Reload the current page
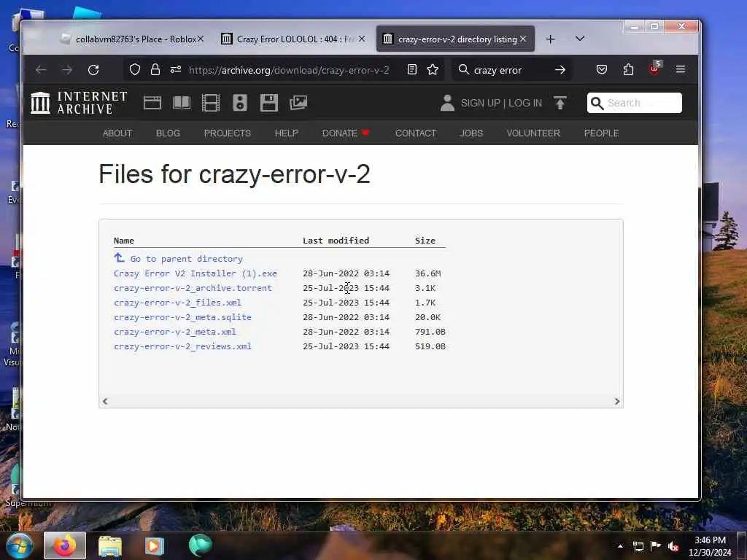Viewport: 747px width, 560px height. [93, 70]
